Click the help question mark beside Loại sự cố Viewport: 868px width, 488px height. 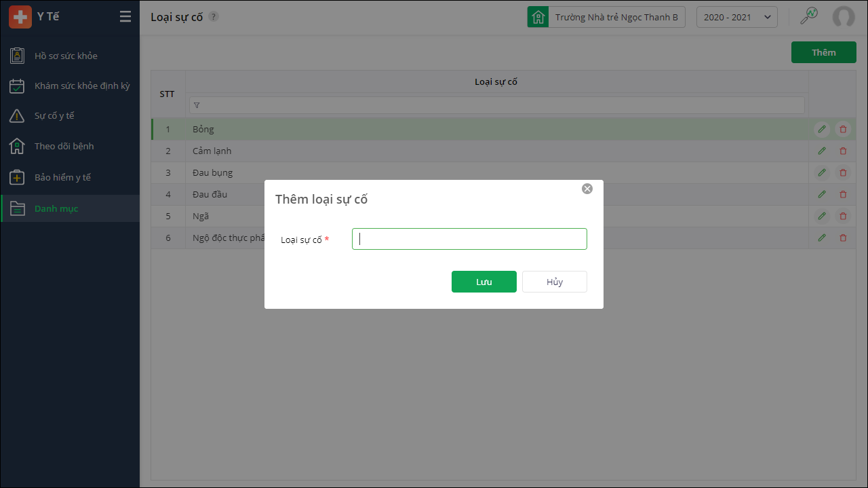(214, 17)
